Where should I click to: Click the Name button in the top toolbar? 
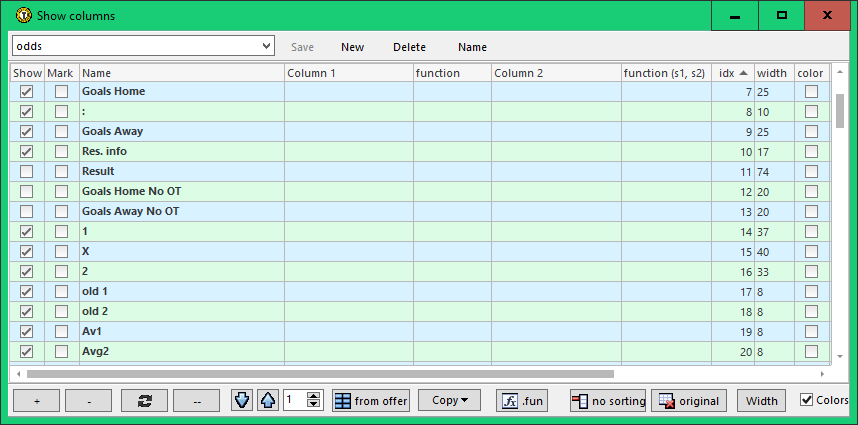(472, 47)
